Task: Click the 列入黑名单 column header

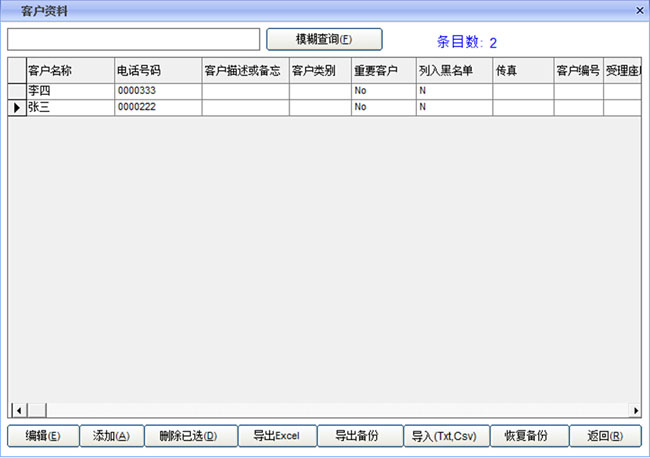Action: (x=453, y=70)
